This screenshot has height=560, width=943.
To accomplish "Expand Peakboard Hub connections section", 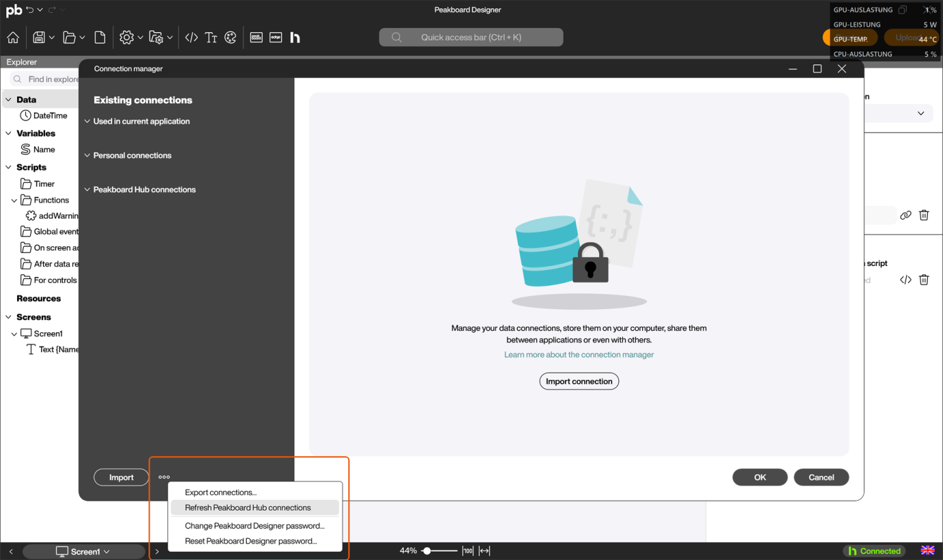I will coord(144,189).
